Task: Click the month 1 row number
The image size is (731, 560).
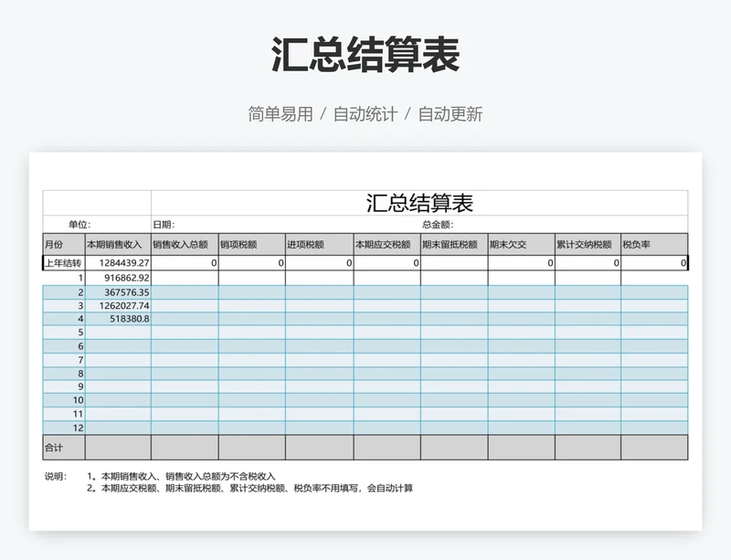Action: point(80,278)
